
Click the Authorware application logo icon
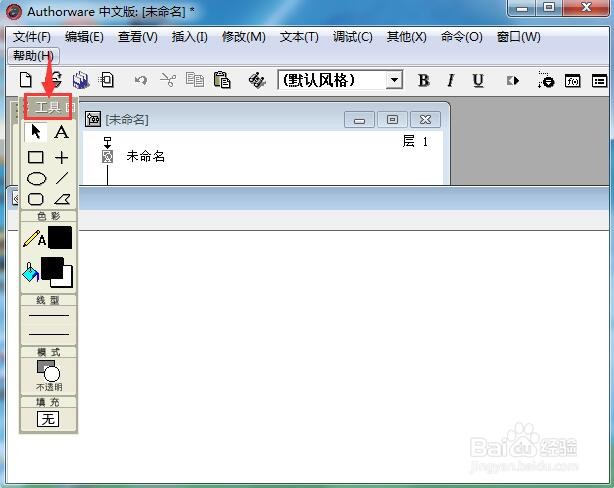pyautogui.click(x=14, y=12)
